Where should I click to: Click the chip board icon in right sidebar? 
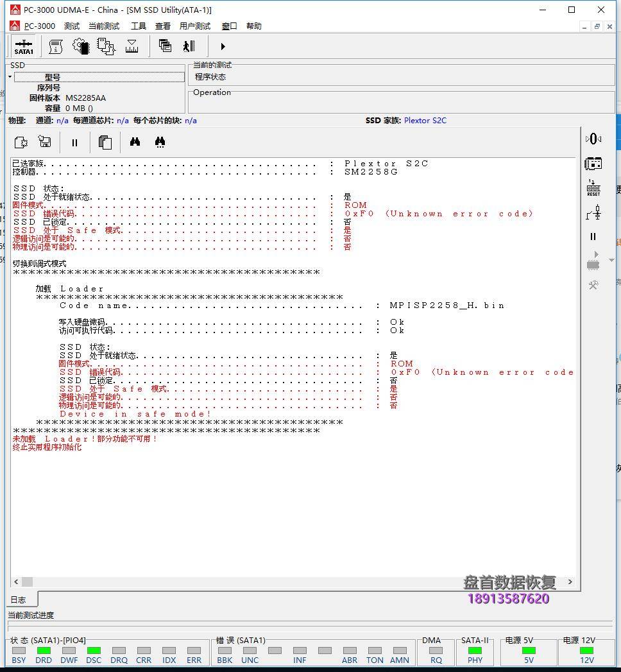coord(593,163)
